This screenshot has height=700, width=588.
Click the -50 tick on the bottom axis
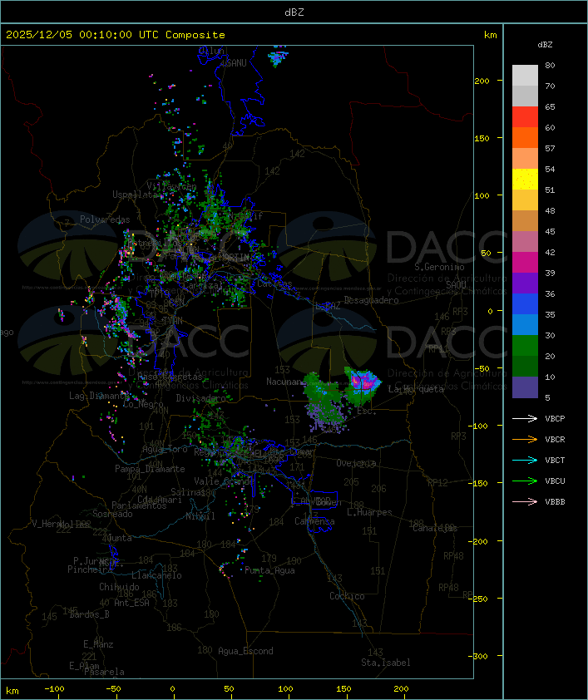point(113,689)
